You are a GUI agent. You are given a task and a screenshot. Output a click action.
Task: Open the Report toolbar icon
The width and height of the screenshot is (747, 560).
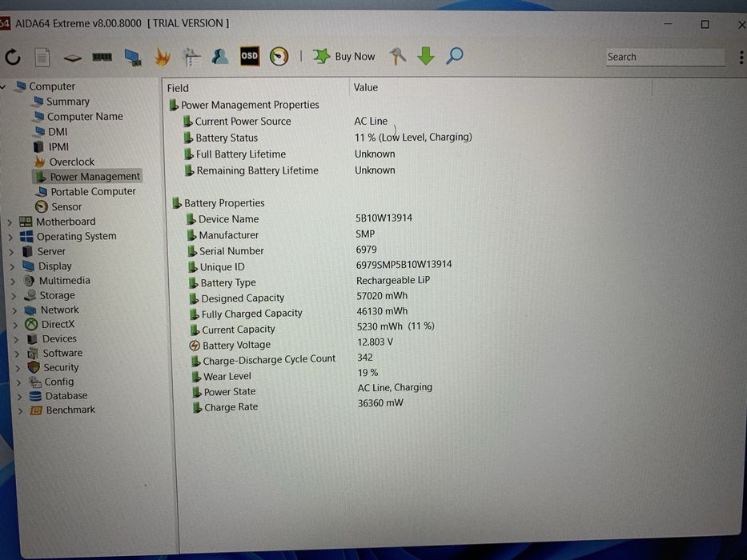pos(42,58)
